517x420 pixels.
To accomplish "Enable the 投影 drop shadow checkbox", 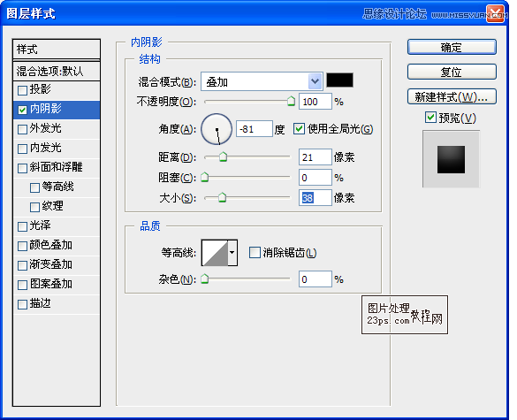I will pyautogui.click(x=22, y=90).
